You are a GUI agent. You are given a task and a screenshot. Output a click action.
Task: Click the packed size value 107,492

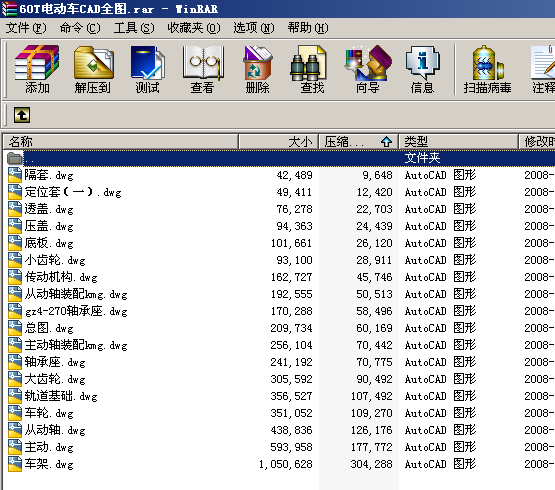pos(372,396)
